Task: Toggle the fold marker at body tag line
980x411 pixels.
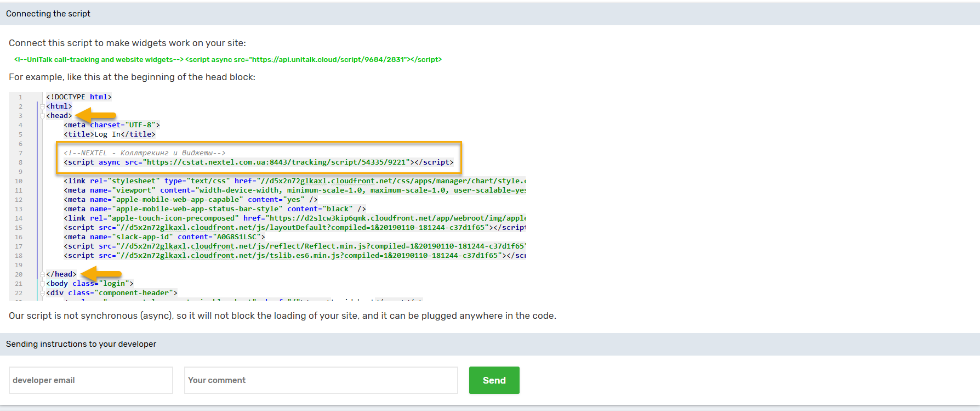Action: 42,284
